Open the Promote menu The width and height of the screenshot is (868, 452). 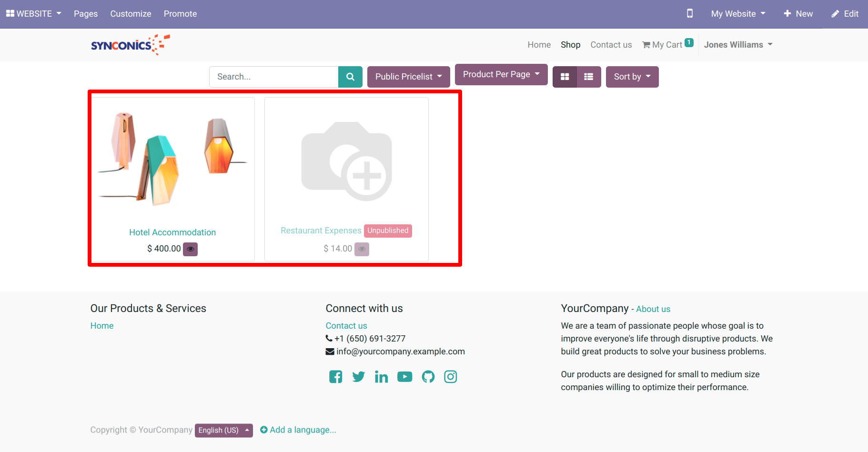180,14
